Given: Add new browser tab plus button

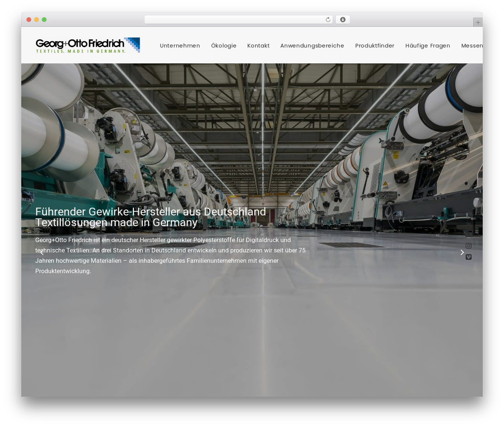Looking at the screenshot, I should [478, 22].
